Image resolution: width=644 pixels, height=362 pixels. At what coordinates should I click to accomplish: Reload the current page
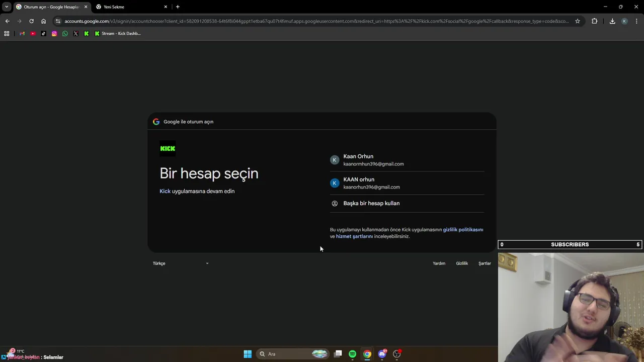[x=31, y=21]
